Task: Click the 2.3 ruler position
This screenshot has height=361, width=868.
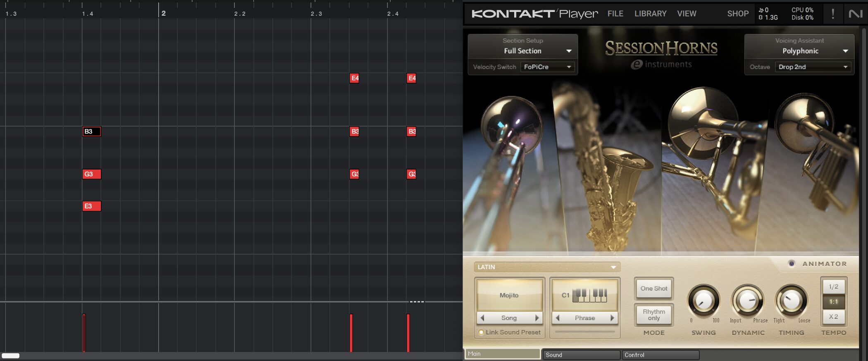Action: click(x=316, y=14)
